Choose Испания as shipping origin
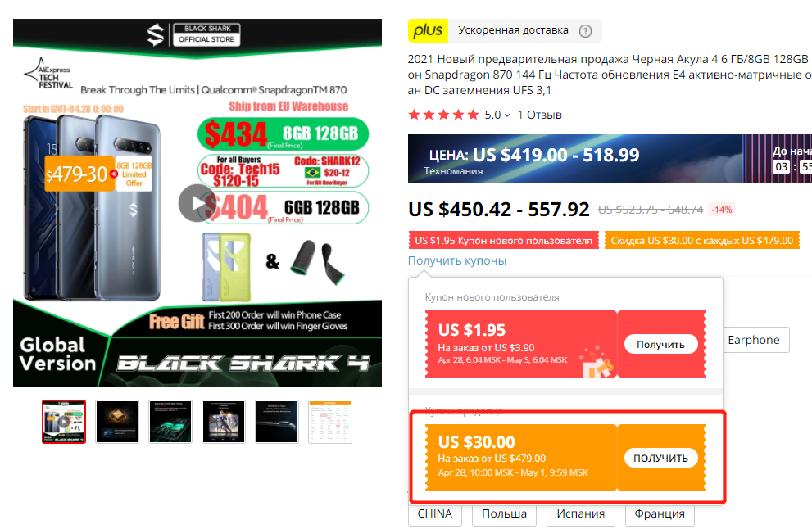The image size is (812, 529). tap(580, 514)
